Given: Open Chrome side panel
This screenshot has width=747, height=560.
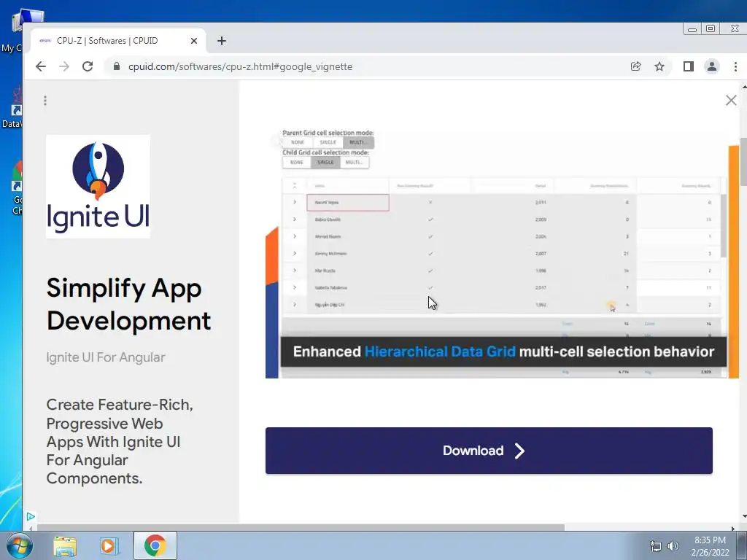Looking at the screenshot, I should [688, 66].
